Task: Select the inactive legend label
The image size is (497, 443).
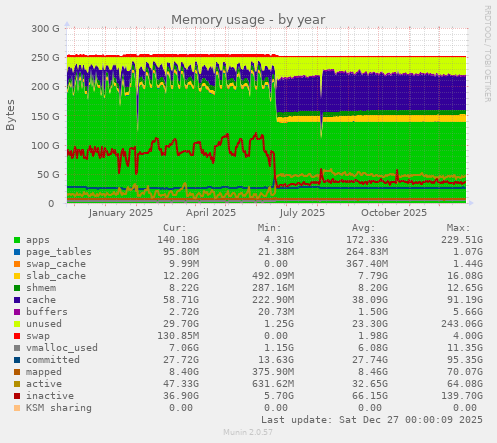Action: (x=50, y=396)
